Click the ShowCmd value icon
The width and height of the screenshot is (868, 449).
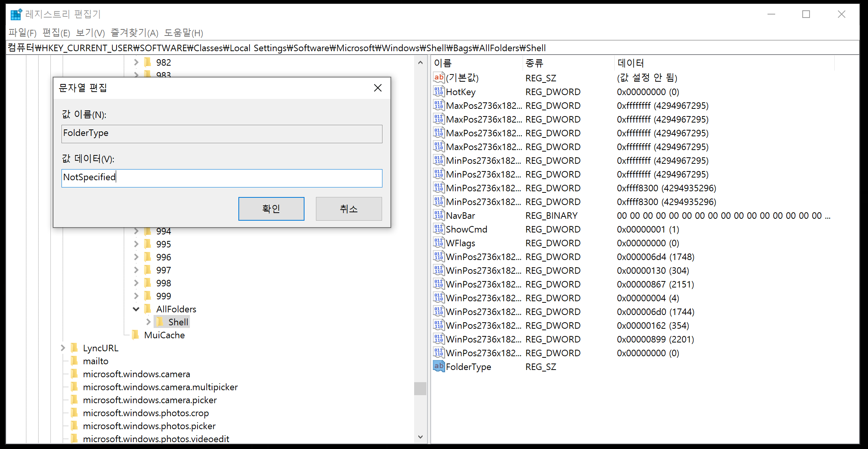439,229
